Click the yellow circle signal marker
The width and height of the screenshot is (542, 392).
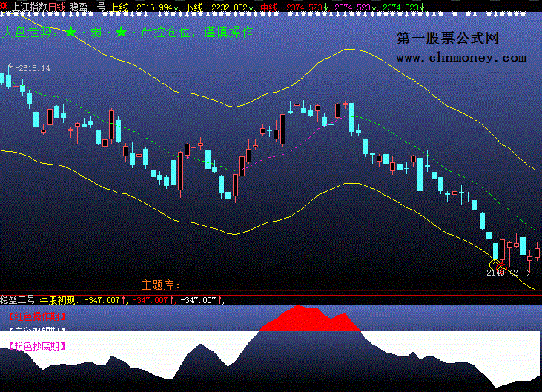[x=495, y=265]
